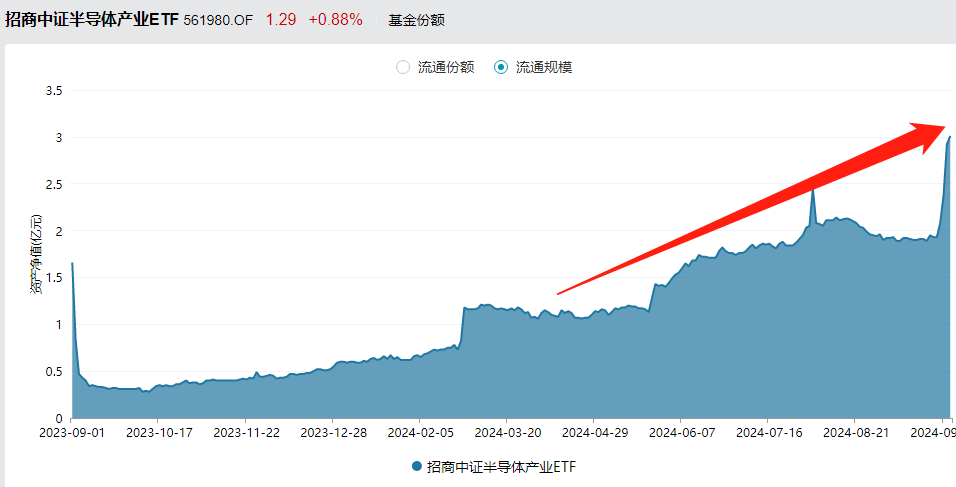This screenshot has height=487, width=956.
Task: Click the 2024-07-16 x-axis date label
Action: [x=767, y=433]
